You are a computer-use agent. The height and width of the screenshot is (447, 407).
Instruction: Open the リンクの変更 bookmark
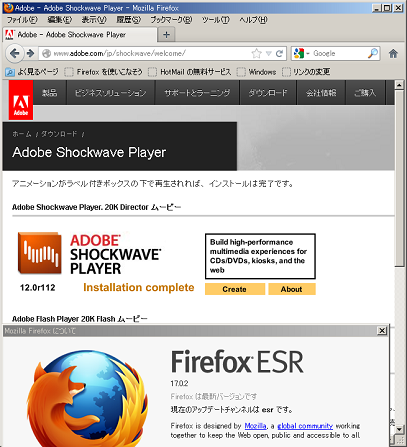pyautogui.click(x=306, y=72)
